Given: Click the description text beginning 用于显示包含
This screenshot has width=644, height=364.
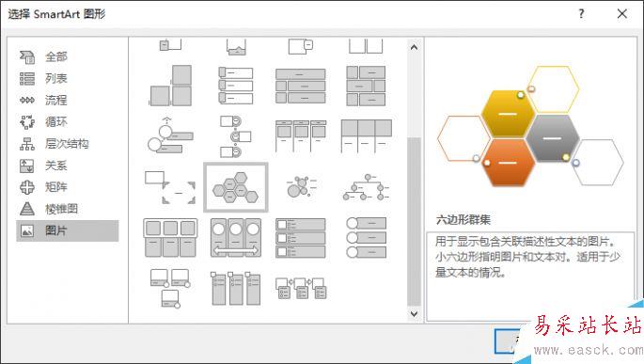Looking at the screenshot, I should pyautogui.click(x=528, y=257).
